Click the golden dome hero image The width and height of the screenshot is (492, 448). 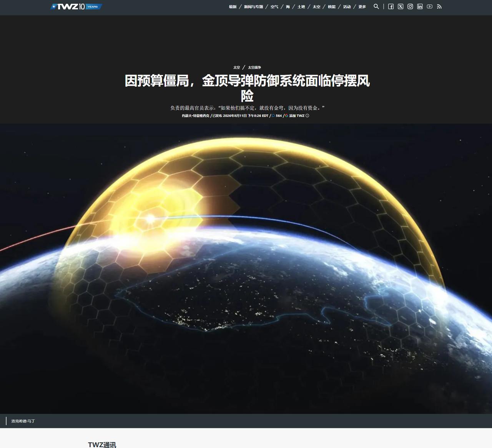tap(246, 268)
